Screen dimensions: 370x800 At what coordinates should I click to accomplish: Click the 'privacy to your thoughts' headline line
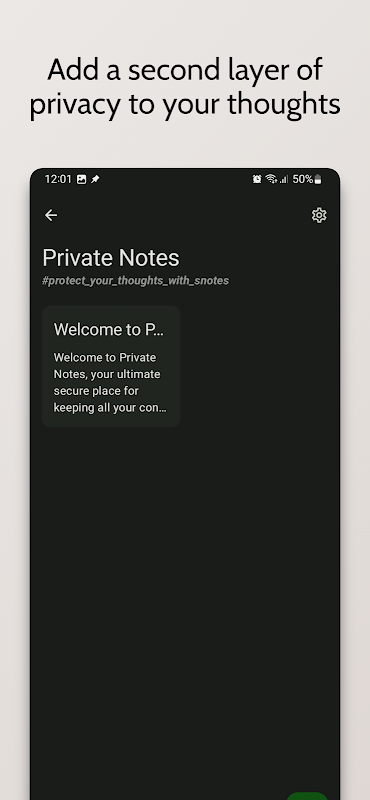185,104
